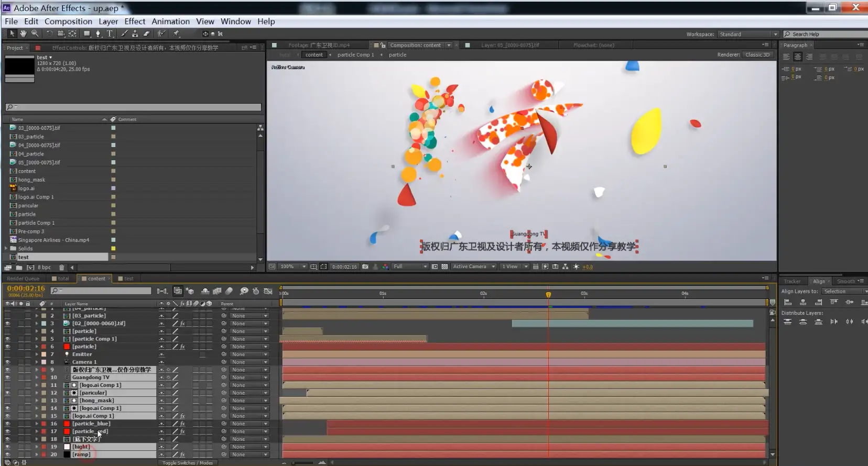Toggle effects fx switch on particle_blue layer

[x=182, y=424]
